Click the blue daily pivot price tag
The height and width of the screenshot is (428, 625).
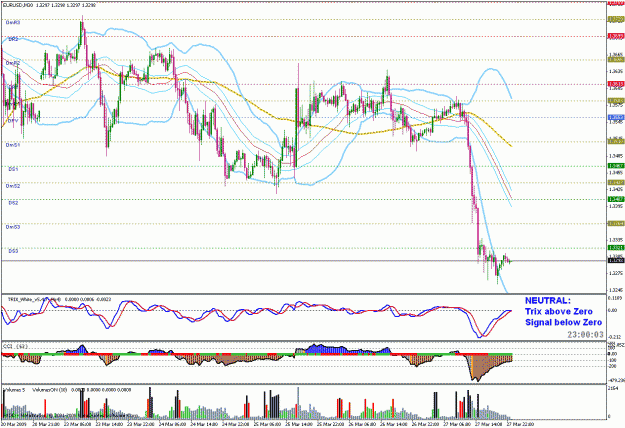[x=616, y=118]
